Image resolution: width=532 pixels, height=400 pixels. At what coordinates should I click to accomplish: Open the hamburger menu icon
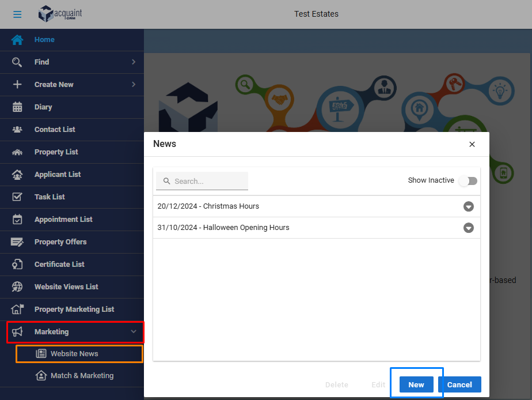tap(17, 14)
